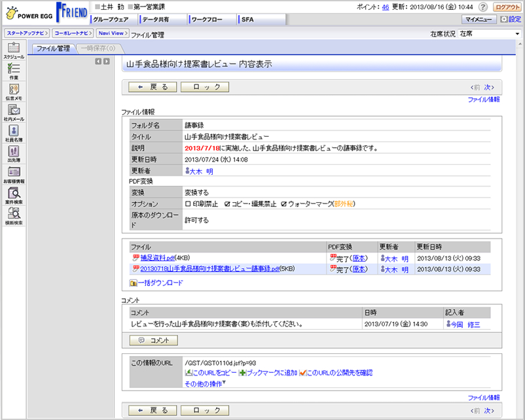Open the 社内メール sidebar icon
This screenshot has height=420, width=525.
(14, 113)
